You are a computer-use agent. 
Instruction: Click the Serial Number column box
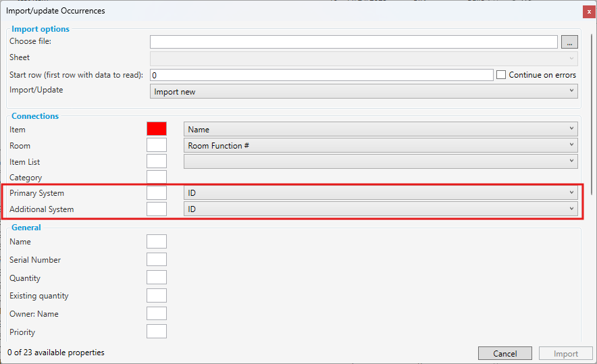157,260
